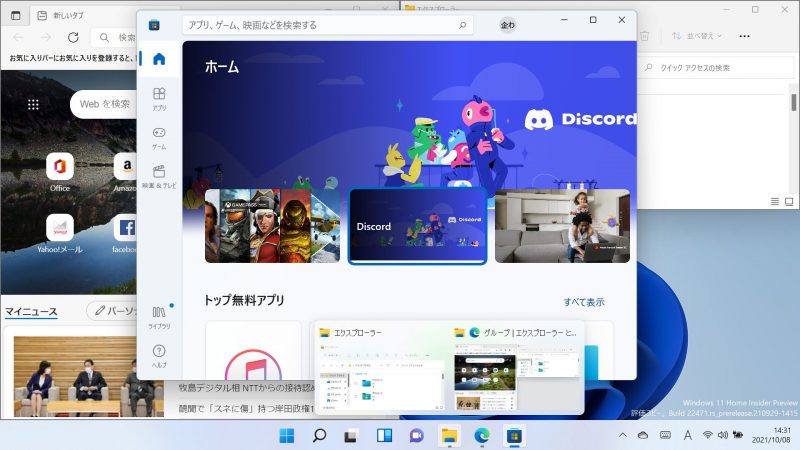800x450 pixels.
Task: Select the Discord featured thumbnail card
Action: tap(417, 226)
